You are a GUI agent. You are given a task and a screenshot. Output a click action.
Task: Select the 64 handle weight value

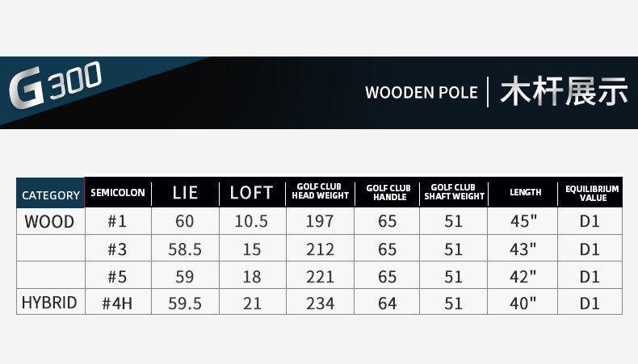coord(387,303)
